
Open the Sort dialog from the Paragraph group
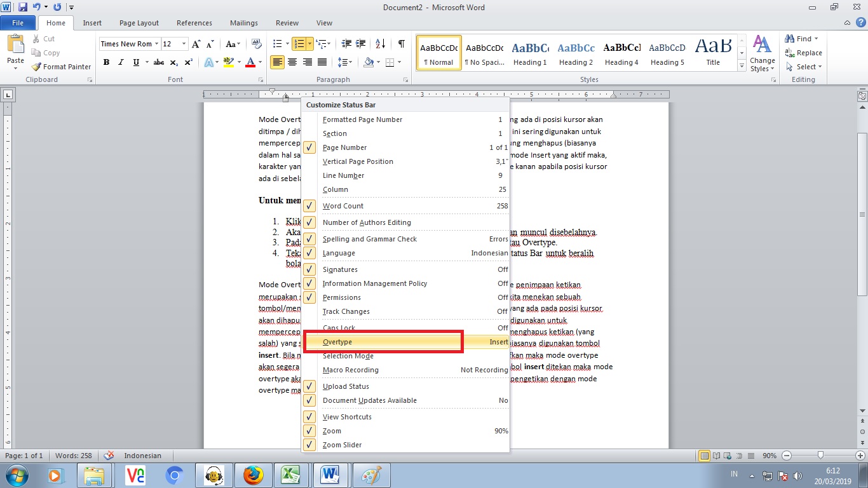click(x=380, y=44)
